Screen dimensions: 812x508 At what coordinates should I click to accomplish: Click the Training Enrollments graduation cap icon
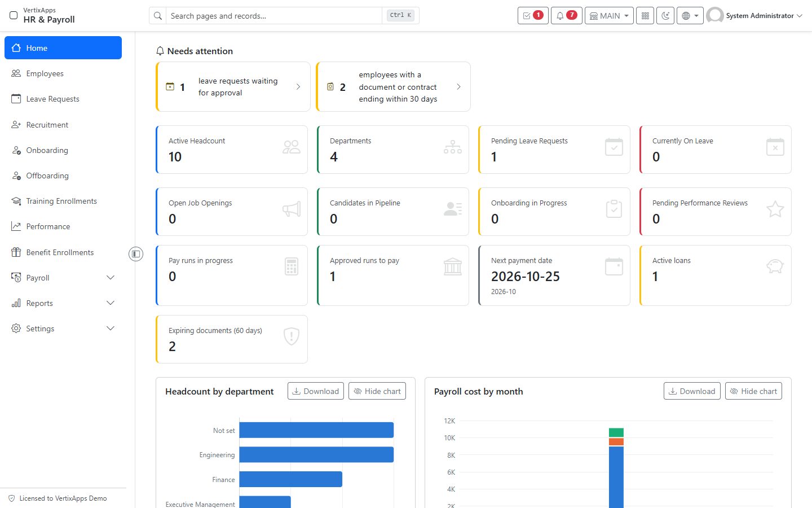click(16, 201)
